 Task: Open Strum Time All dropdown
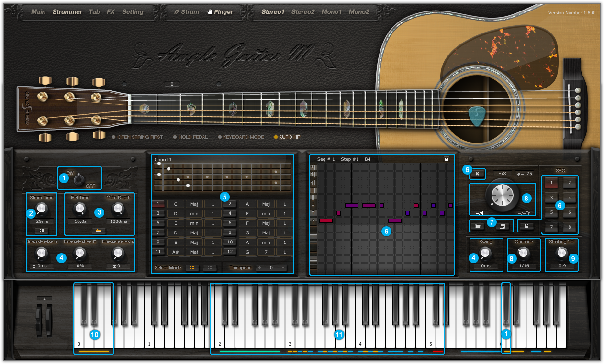[42, 231]
